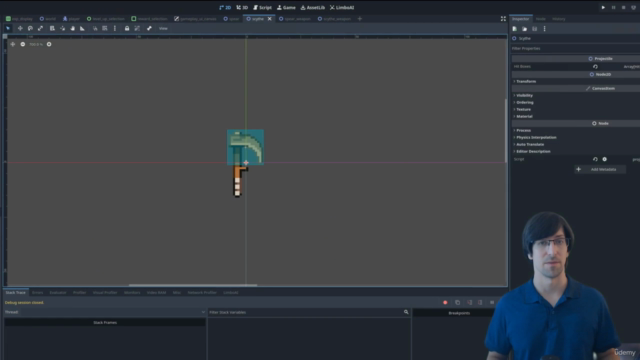Open the Game workspace
The width and height of the screenshot is (640, 360).
[286, 7]
